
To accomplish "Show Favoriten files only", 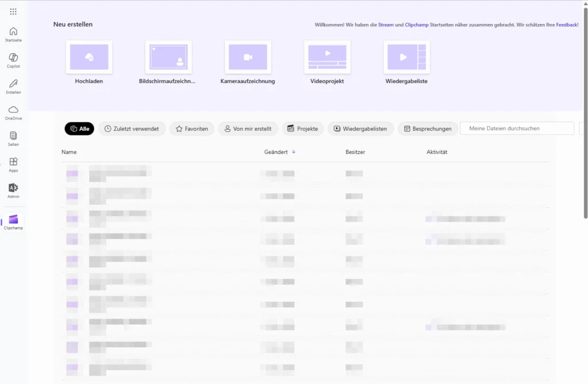I will tap(192, 129).
